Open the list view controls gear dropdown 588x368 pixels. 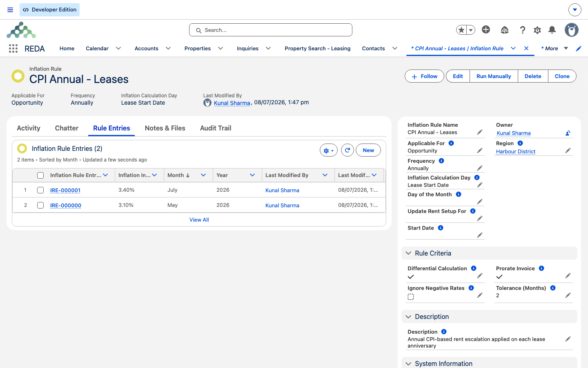[329, 150]
